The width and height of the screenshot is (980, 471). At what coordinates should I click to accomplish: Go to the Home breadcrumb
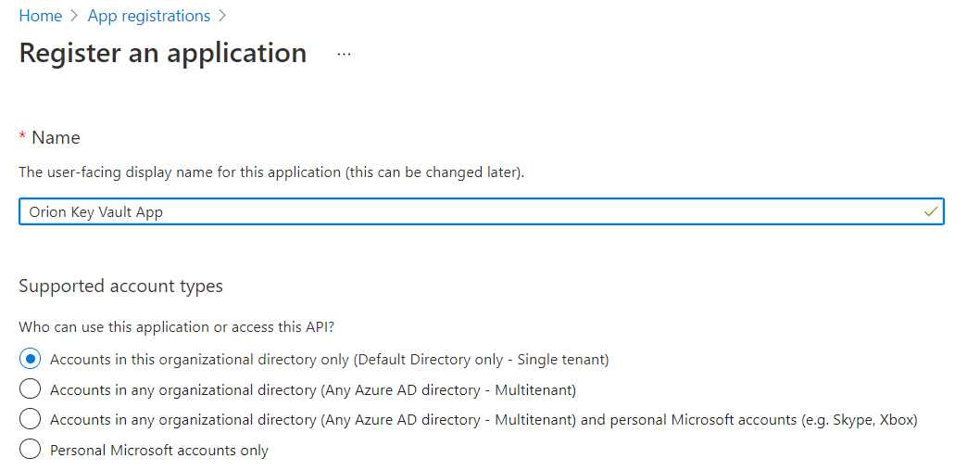[41, 16]
